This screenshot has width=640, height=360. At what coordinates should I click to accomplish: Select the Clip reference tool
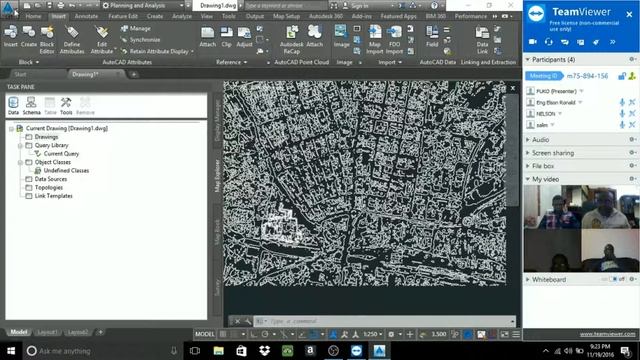pyautogui.click(x=226, y=36)
